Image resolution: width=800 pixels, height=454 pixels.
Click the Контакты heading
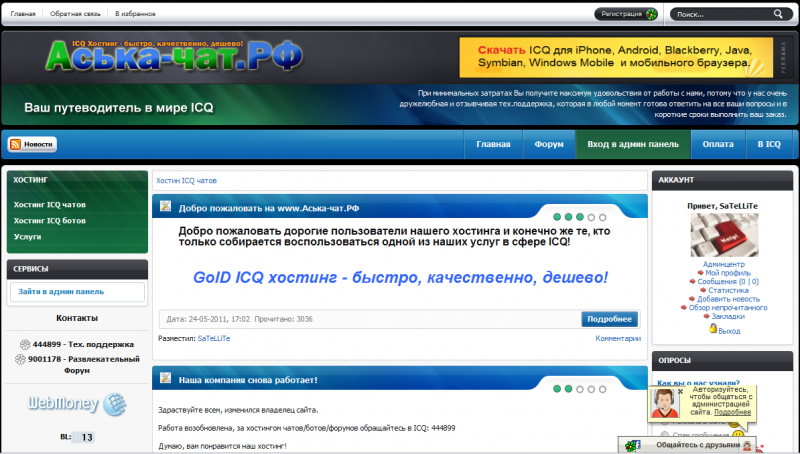(x=77, y=318)
